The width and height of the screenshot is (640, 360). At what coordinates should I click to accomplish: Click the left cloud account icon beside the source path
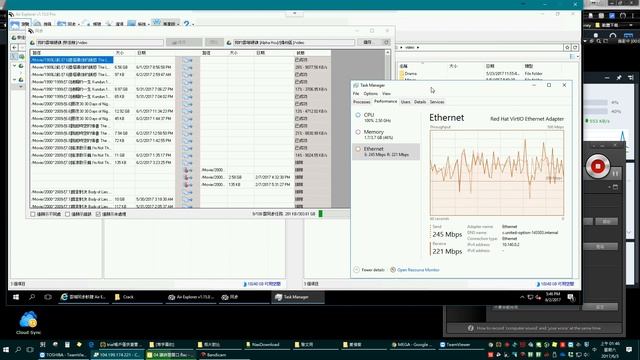[33, 42]
